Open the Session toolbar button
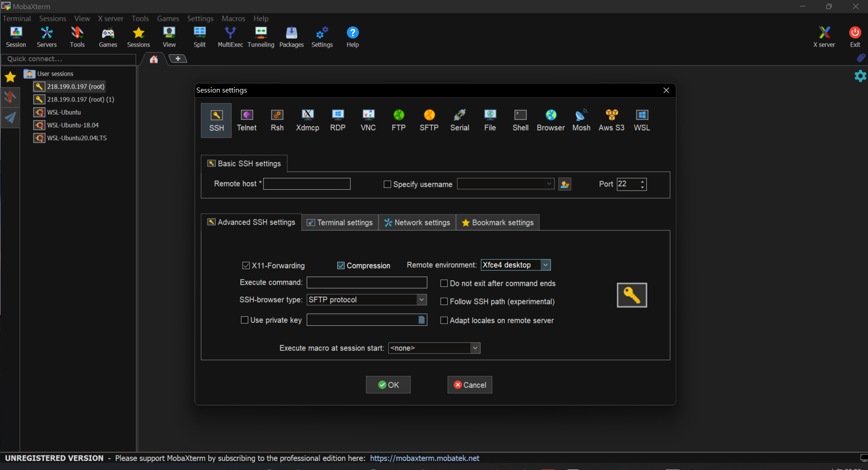Image resolution: width=868 pixels, height=470 pixels. coord(16,37)
